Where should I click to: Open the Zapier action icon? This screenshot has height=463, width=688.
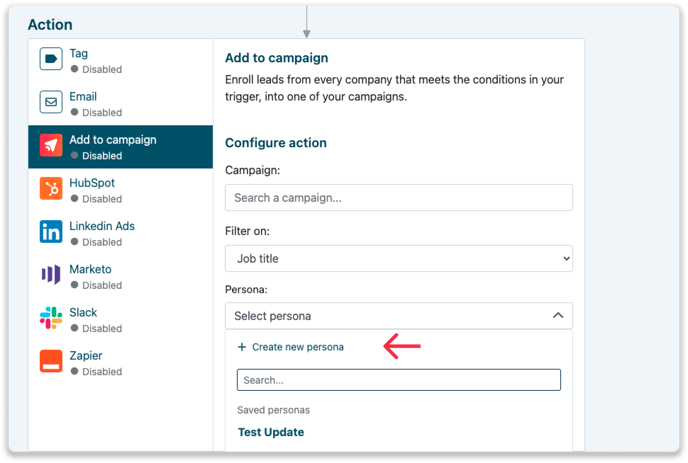(51, 361)
